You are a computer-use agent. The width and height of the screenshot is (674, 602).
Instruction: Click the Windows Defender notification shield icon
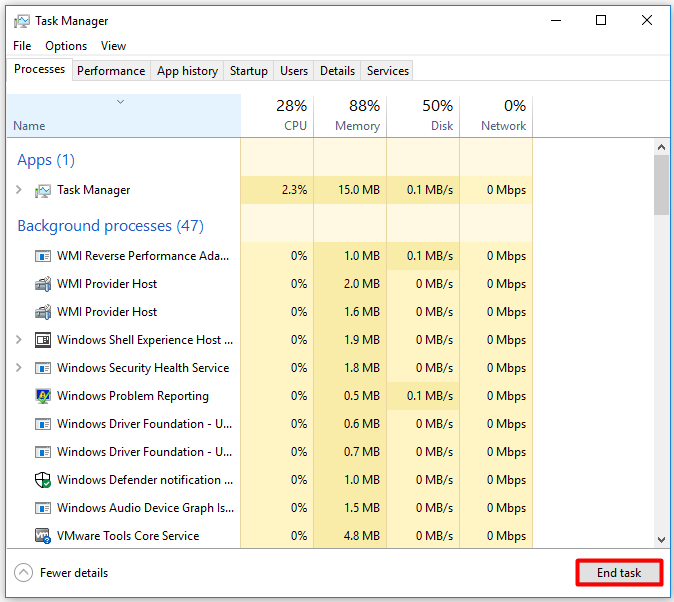click(43, 480)
